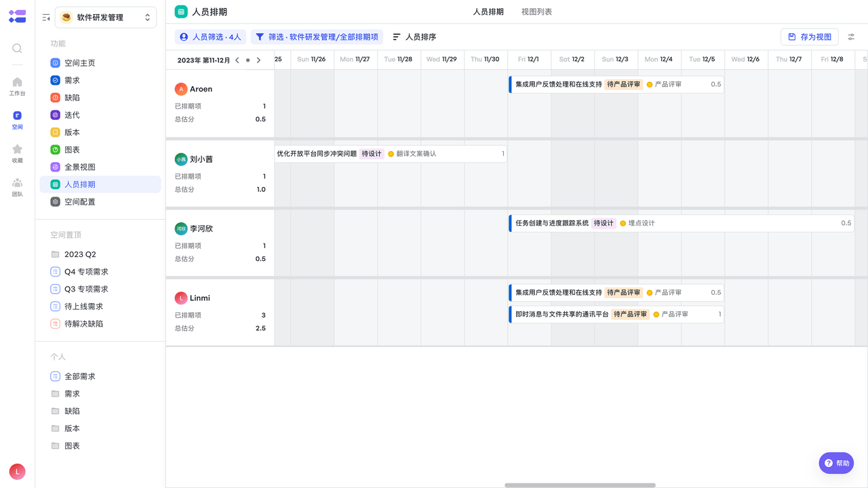This screenshot has height=488, width=868.
Task: Open the 版本 folder under 个人
Action: [100, 428]
